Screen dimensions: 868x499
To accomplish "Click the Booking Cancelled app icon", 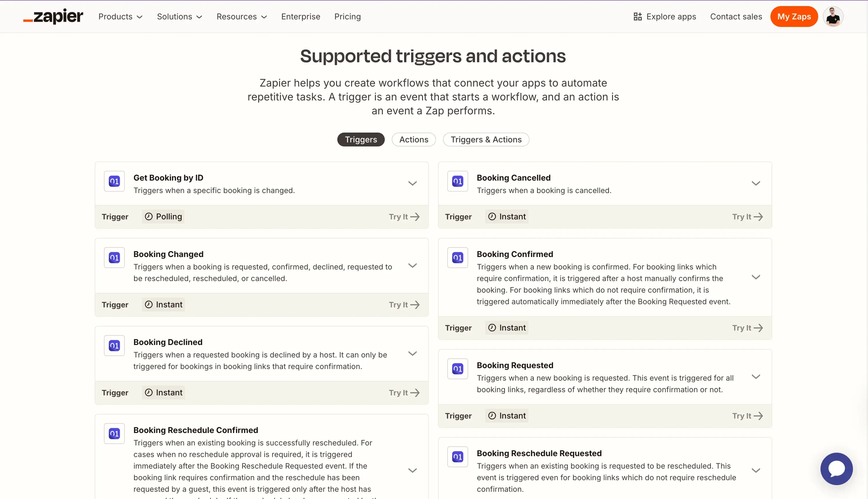I will pyautogui.click(x=458, y=181).
